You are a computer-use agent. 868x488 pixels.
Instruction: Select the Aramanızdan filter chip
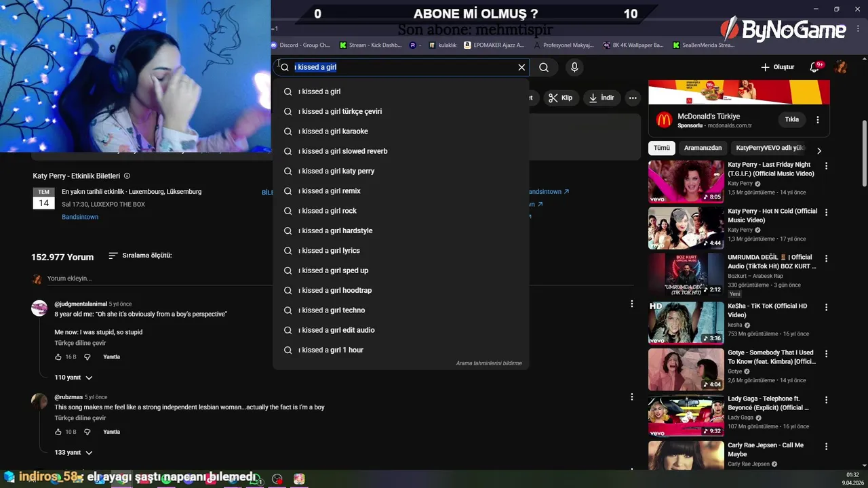point(703,148)
